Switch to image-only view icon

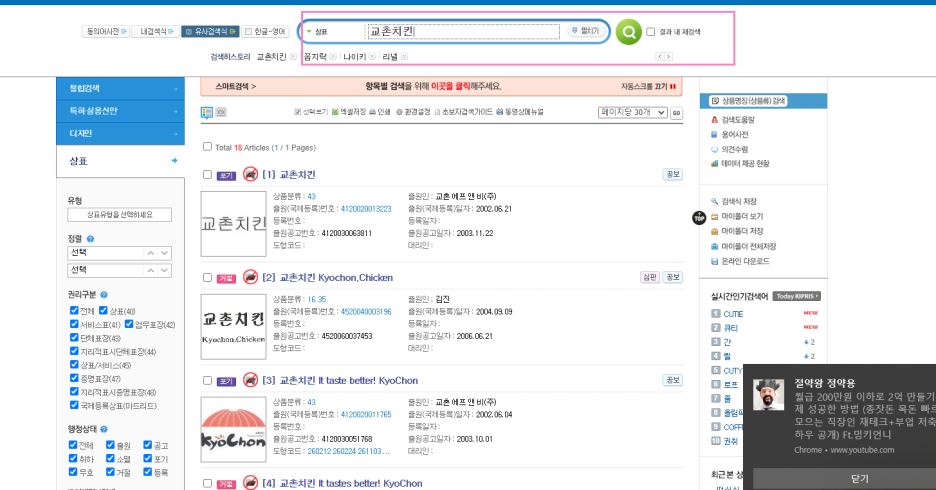point(221,112)
